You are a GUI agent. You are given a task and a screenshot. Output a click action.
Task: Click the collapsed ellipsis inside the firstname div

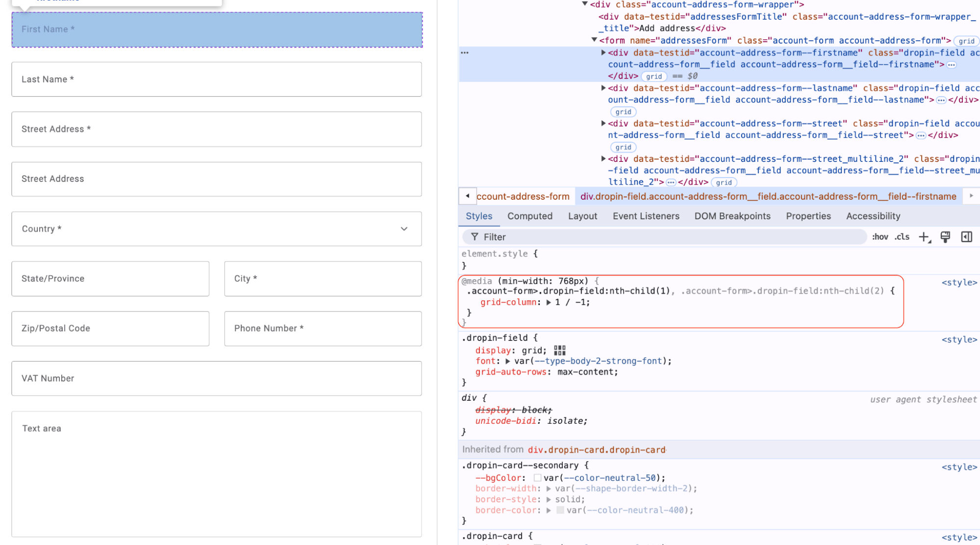coord(951,65)
